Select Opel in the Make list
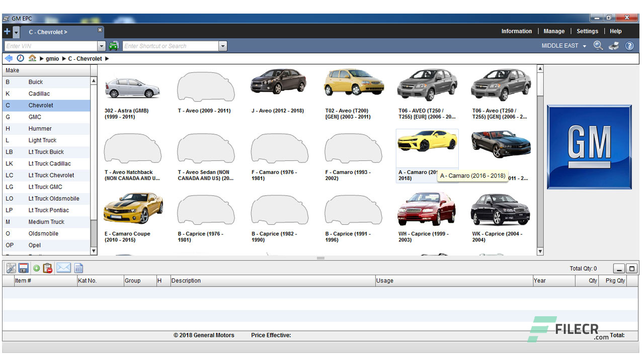Viewport: 644px width, 362px height. pyautogui.click(x=46, y=245)
